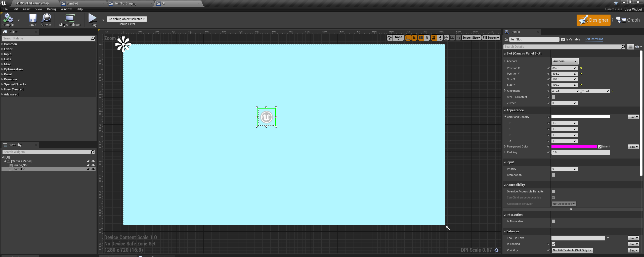Click the preview background image icon
Screen dimensions: 644x257
pos(452,38)
